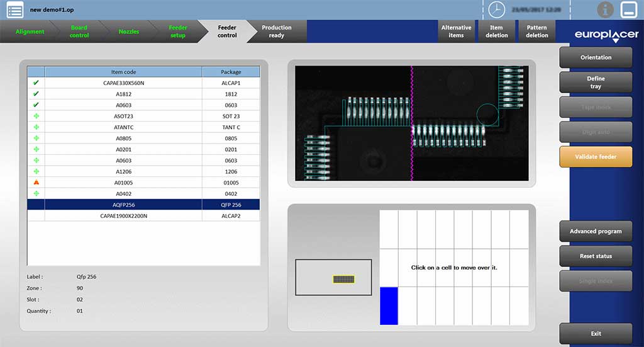644x347 pixels.
Task: Select the AQFP256 row in item table
Action: (123, 205)
